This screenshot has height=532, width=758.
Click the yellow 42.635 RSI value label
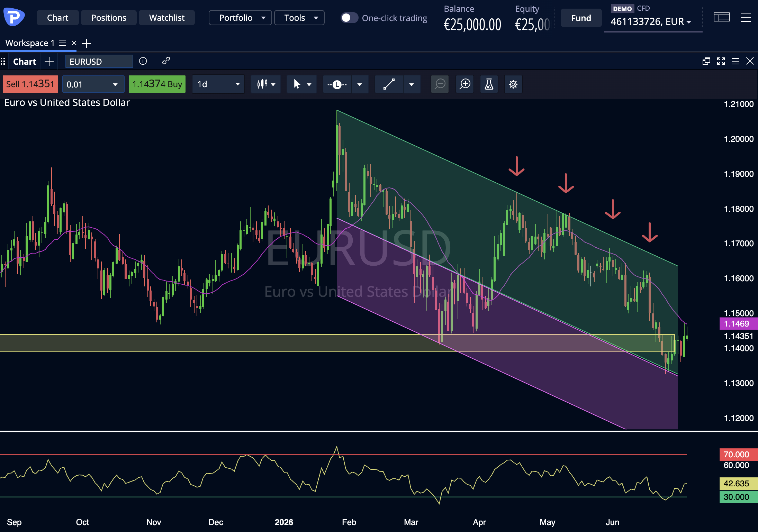pyautogui.click(x=738, y=484)
